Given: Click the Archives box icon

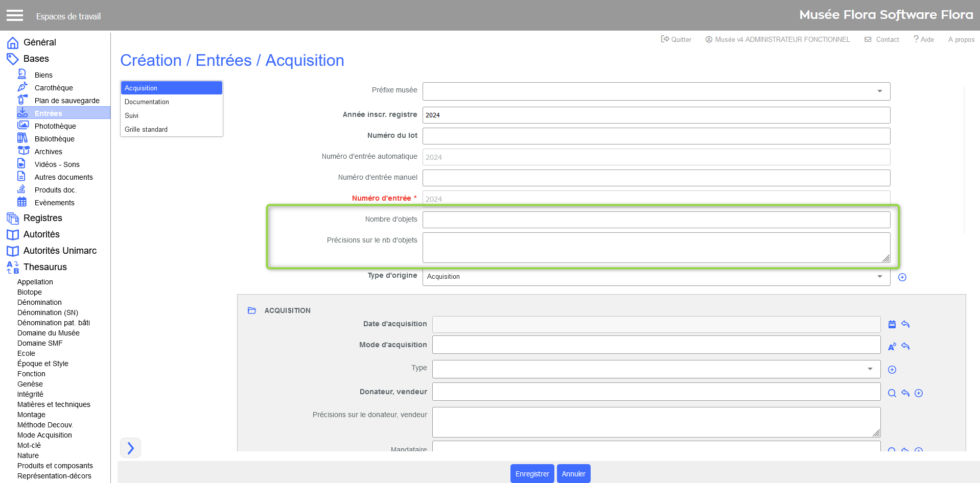Looking at the screenshot, I should (24, 151).
